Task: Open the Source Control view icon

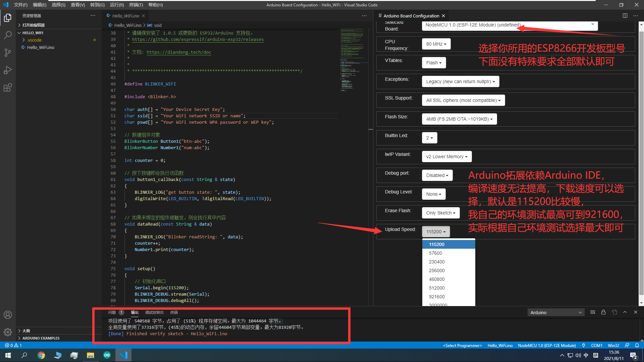Action: (7, 53)
